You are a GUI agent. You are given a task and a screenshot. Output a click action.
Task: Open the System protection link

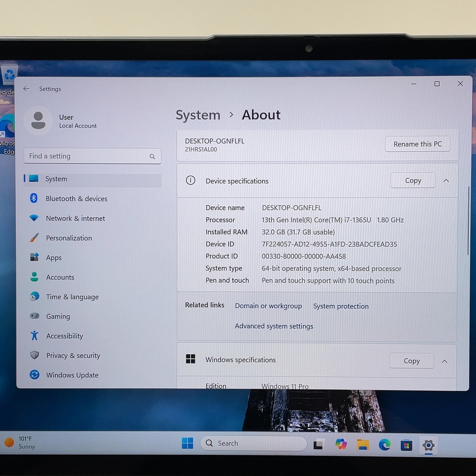(341, 306)
